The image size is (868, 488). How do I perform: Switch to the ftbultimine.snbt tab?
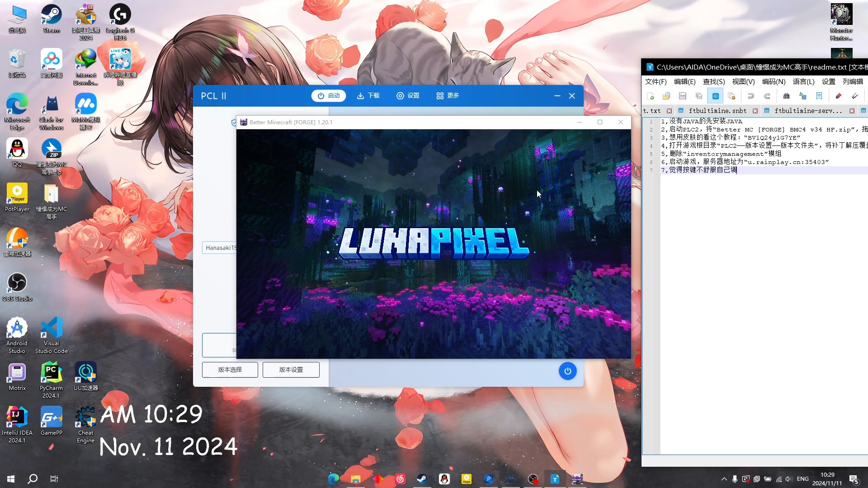tap(717, 111)
